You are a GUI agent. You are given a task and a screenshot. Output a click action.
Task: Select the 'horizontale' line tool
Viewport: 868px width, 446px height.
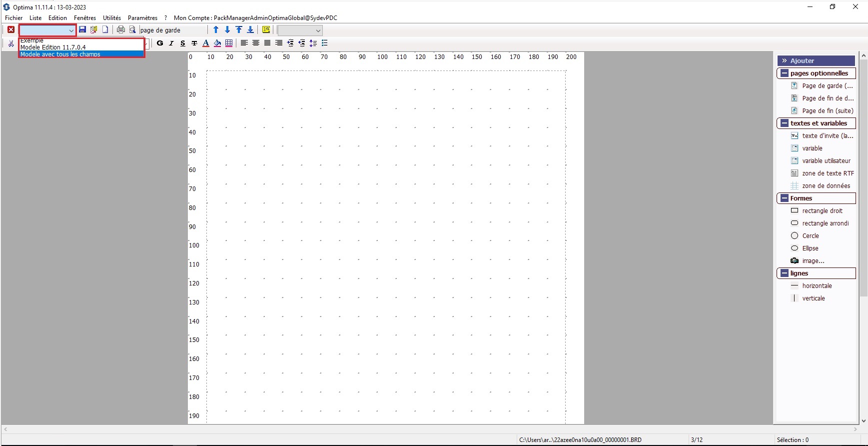(812, 285)
